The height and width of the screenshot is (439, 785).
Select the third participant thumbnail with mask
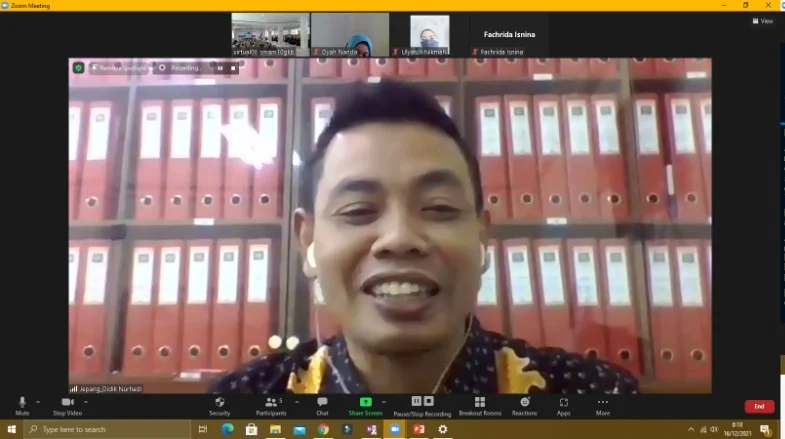point(430,35)
